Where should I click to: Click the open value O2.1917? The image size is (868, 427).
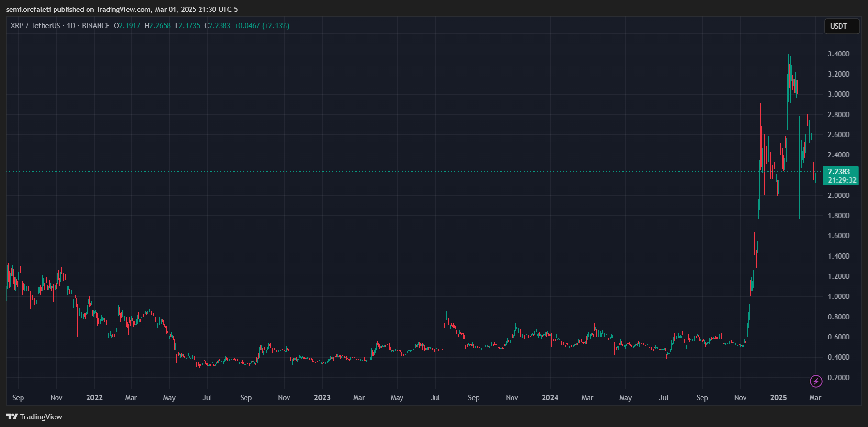pyautogui.click(x=127, y=26)
